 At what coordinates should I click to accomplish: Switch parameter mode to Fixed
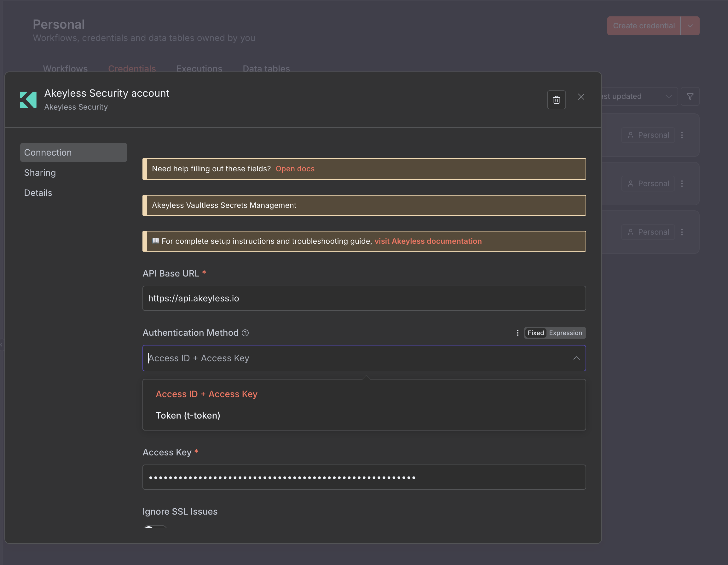(x=535, y=333)
